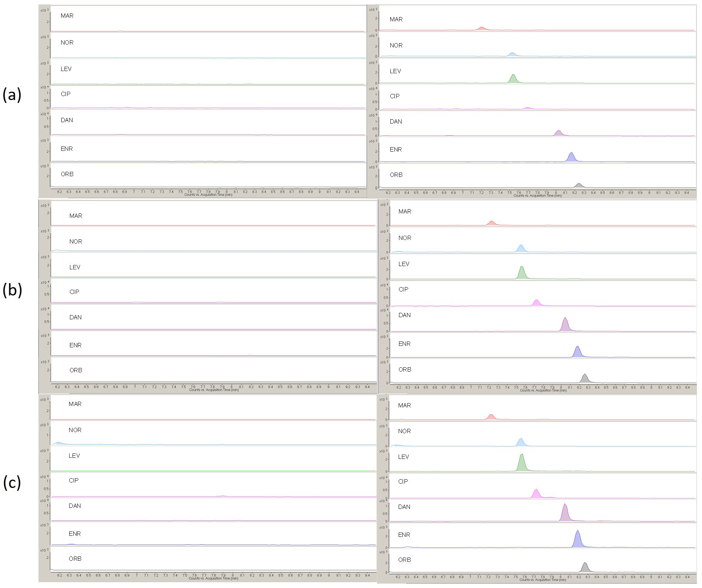Click the (b) panel label

(x=12, y=290)
